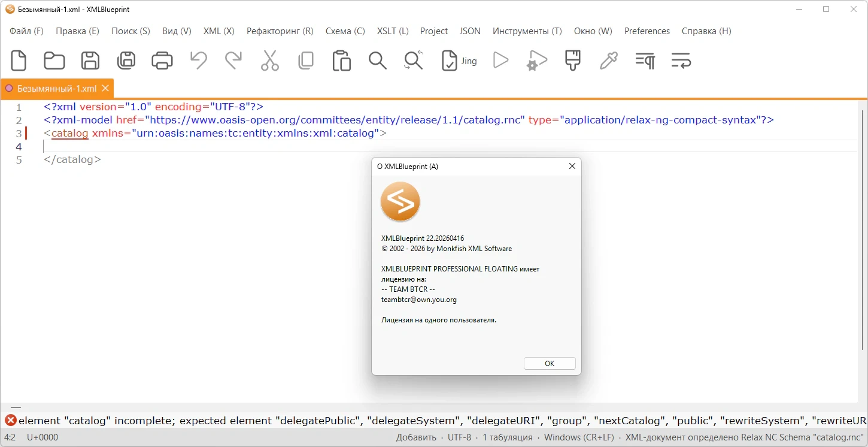Click line number 5 in the gutter
The image size is (868, 447).
click(19, 160)
